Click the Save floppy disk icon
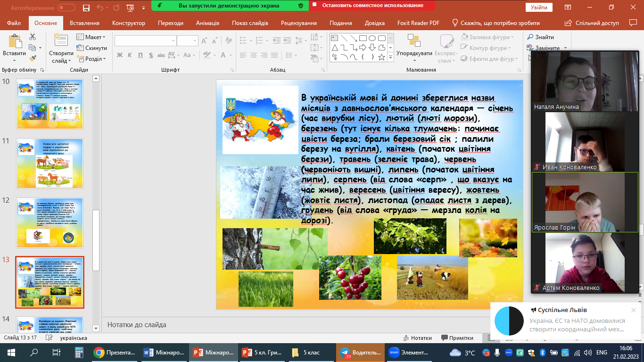Viewport: 644px width, 362px height. [x=86, y=7]
